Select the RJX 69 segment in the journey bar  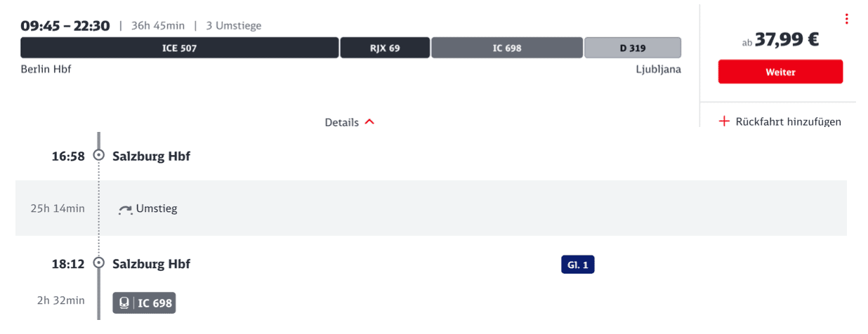(385, 48)
